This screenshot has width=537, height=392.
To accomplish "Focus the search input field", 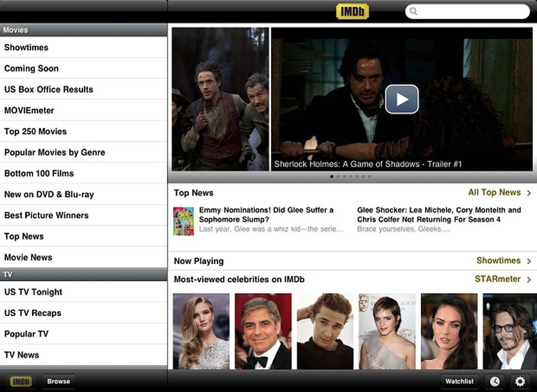I will tap(468, 11).
